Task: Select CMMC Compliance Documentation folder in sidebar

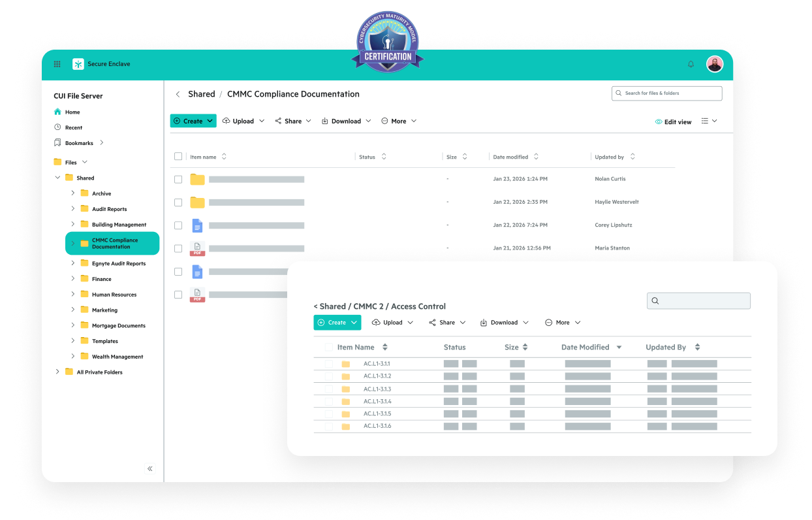Action: tap(112, 244)
